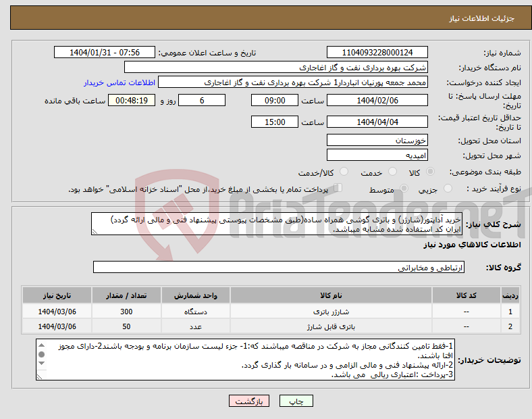Click the deadline hour field 09:00

pyautogui.click(x=275, y=100)
